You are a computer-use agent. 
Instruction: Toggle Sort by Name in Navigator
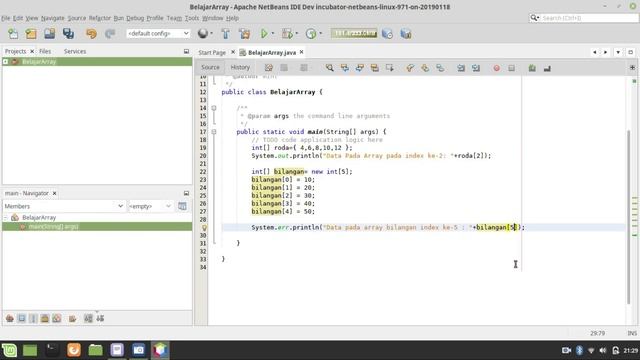pos(88,318)
